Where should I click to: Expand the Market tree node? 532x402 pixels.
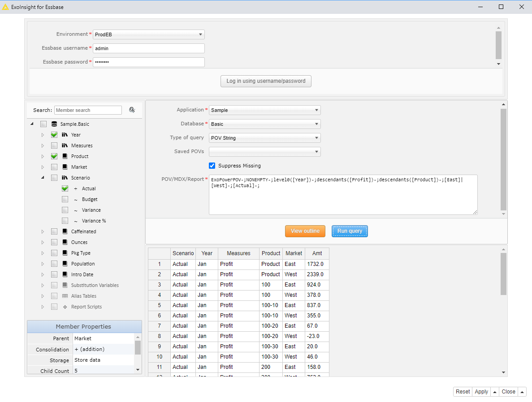coord(42,167)
